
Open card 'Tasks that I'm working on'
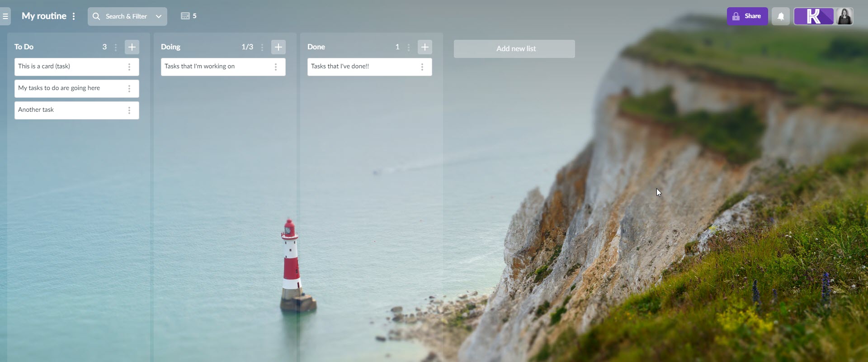tap(223, 67)
